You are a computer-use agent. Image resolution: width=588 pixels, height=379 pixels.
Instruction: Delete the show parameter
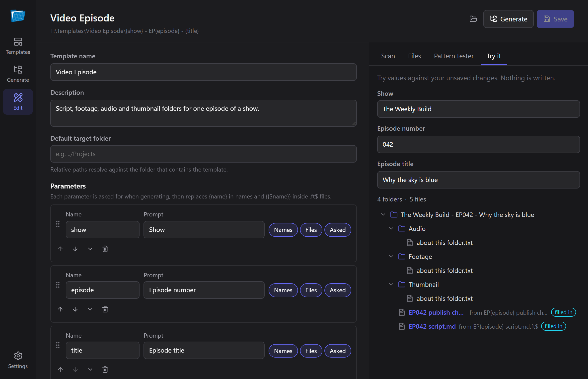(105, 249)
